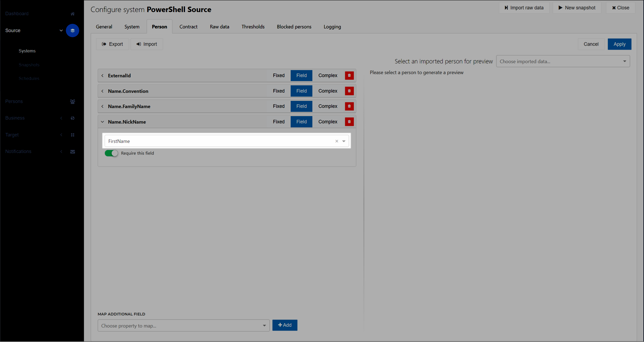Image resolution: width=644 pixels, height=342 pixels.
Task: Click the Target grid icon
Action: coord(72,135)
